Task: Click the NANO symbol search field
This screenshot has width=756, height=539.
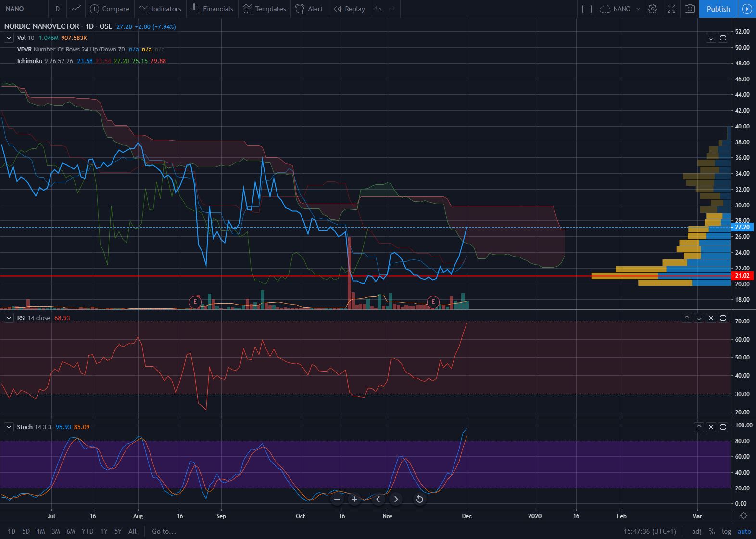Action: pos(24,9)
